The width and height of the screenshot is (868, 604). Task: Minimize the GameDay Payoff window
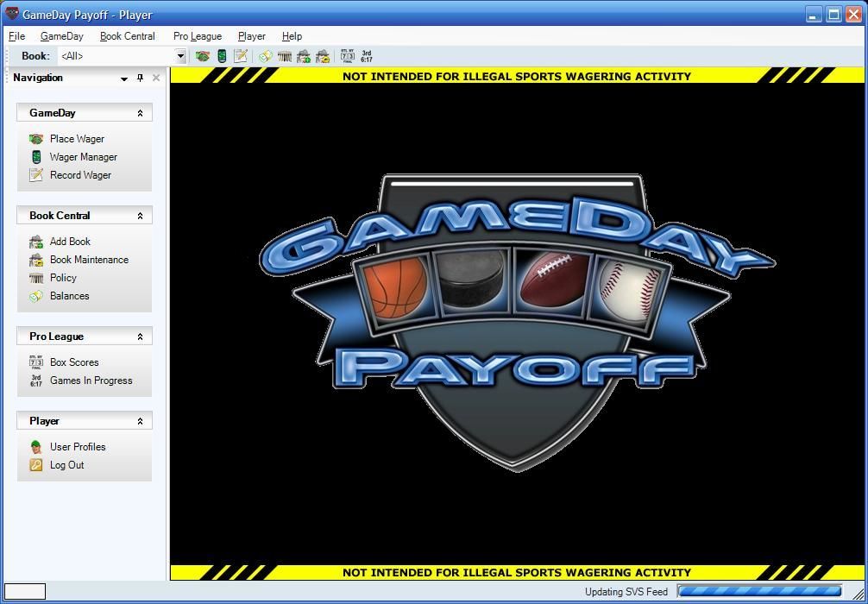(814, 15)
